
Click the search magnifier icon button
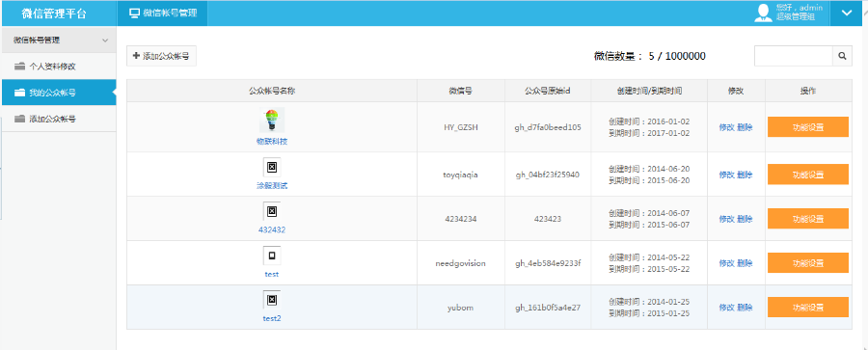[842, 56]
